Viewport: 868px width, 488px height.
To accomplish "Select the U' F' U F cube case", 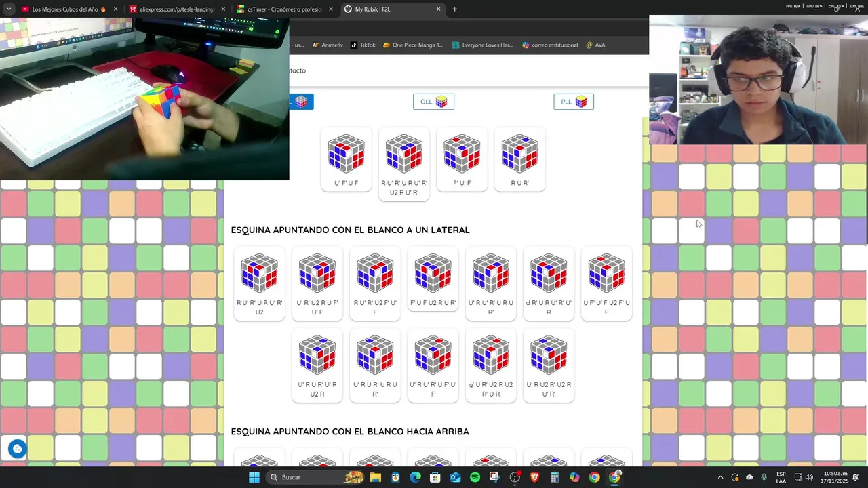I will pyautogui.click(x=346, y=159).
